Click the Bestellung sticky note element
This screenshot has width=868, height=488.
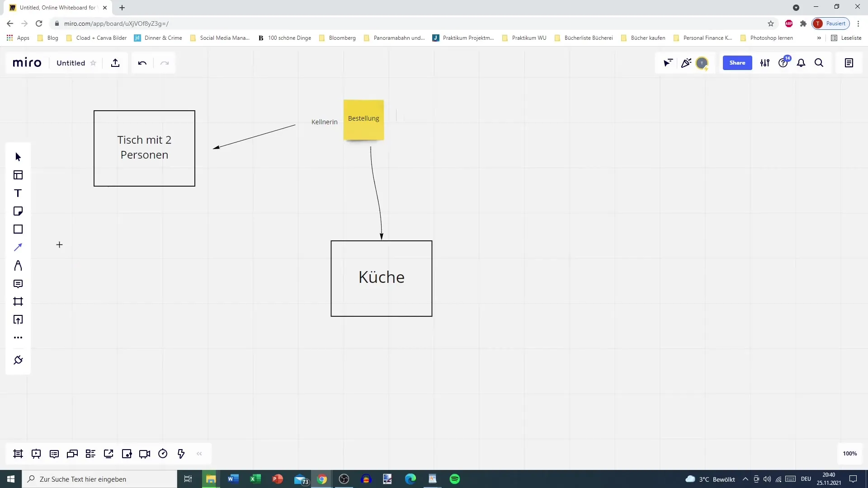click(x=363, y=118)
